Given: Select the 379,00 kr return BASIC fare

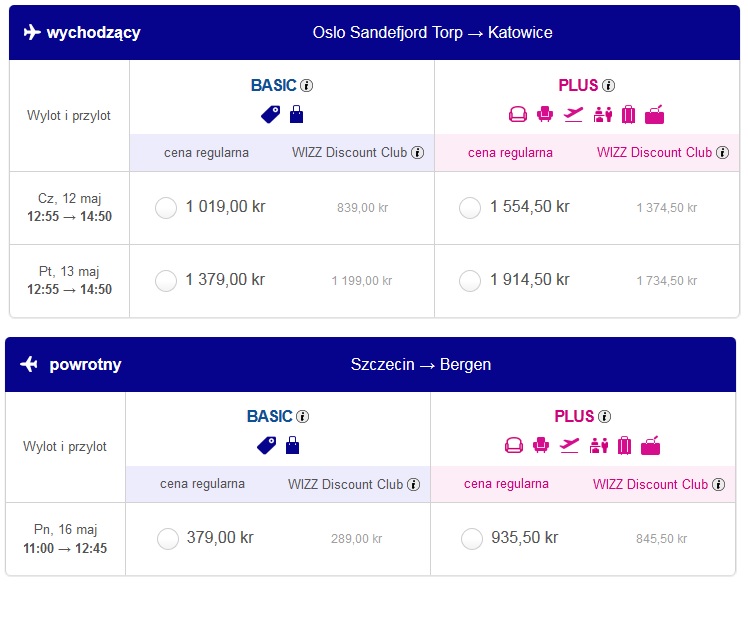Looking at the screenshot, I should 168,539.
